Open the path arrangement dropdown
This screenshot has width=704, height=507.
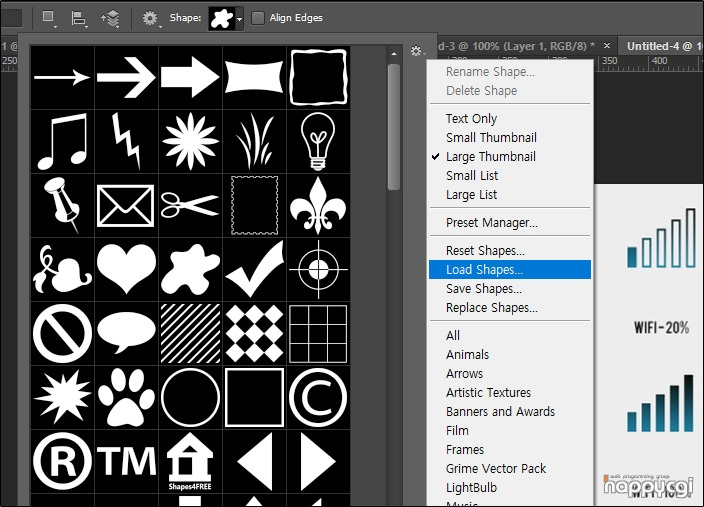click(110, 18)
